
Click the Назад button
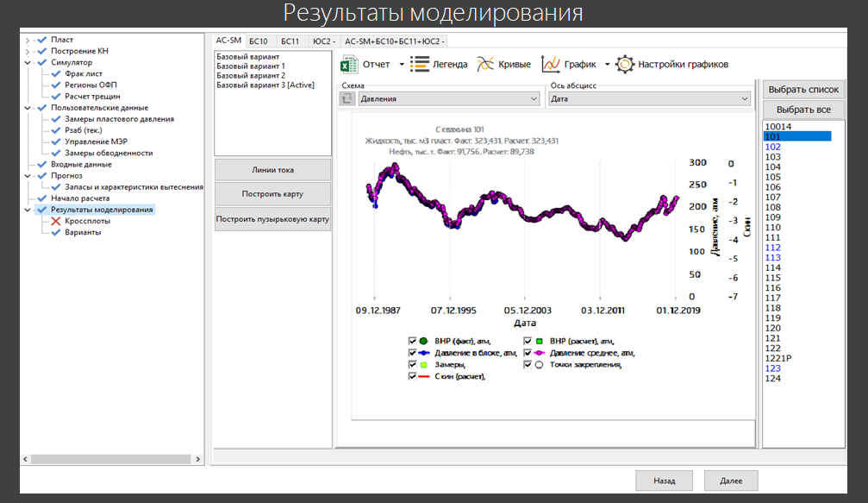pos(665,481)
